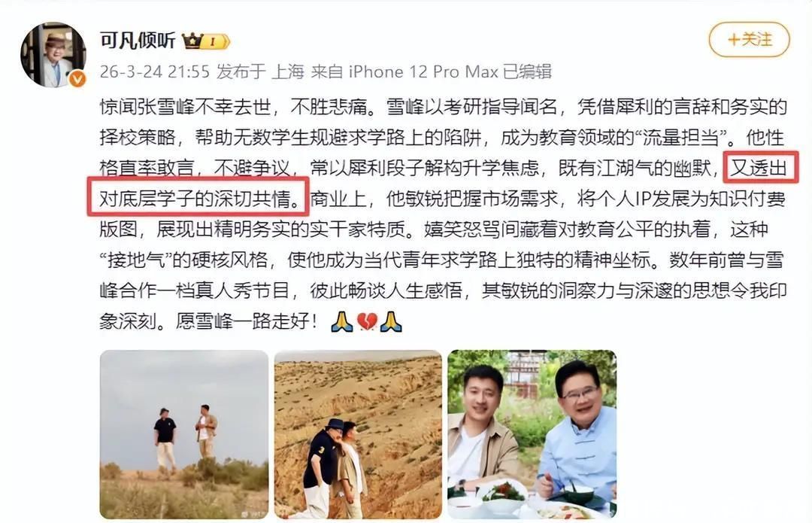Click the 已编辑 edited label
The height and width of the screenshot is (523, 812).
[527, 71]
